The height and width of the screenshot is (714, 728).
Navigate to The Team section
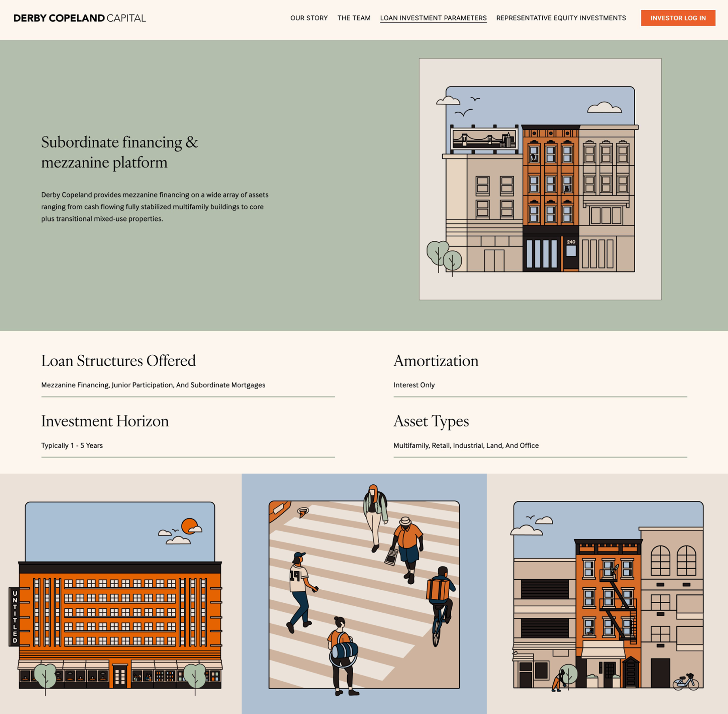(x=354, y=18)
